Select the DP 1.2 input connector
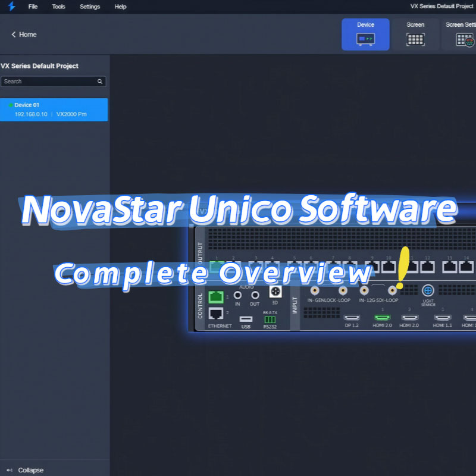 click(351, 317)
